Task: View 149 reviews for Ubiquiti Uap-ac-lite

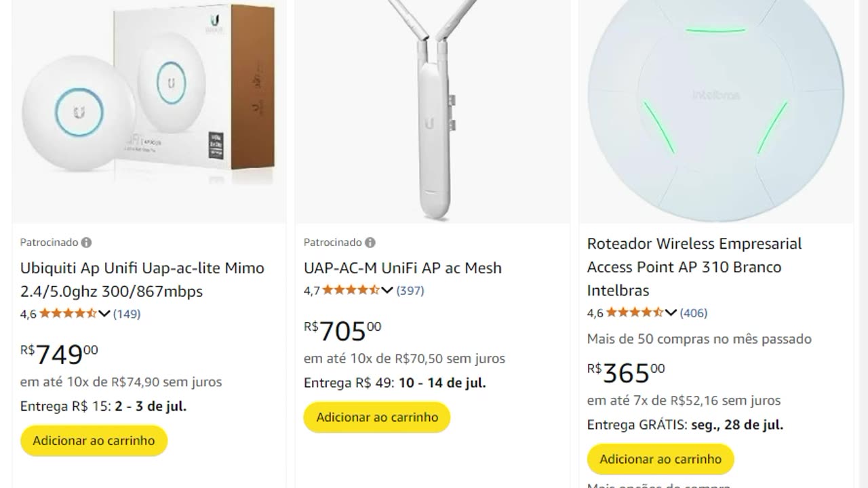Action: point(127,314)
